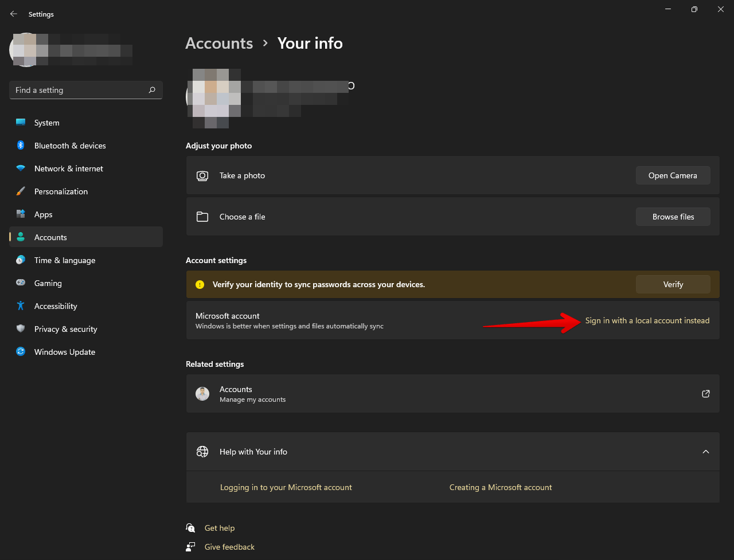Click the Personalization paintbrush icon
The width and height of the screenshot is (734, 560).
coord(21,191)
